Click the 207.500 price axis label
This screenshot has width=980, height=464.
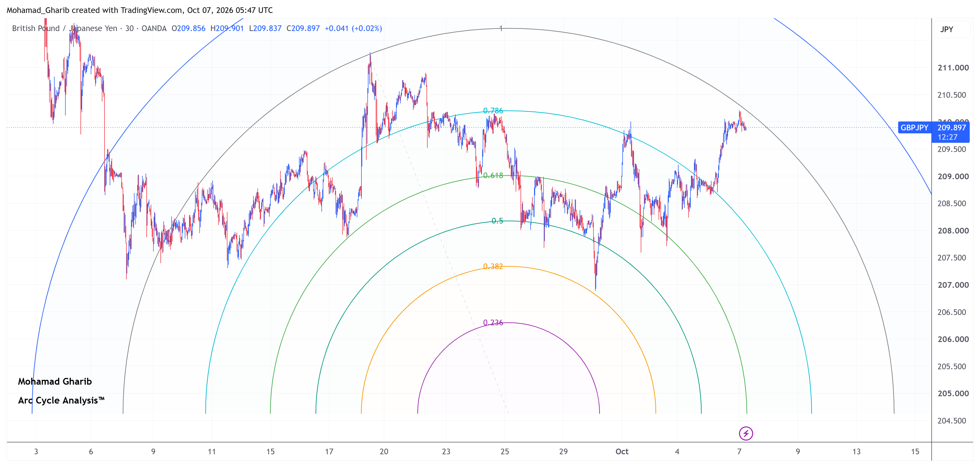[952, 258]
